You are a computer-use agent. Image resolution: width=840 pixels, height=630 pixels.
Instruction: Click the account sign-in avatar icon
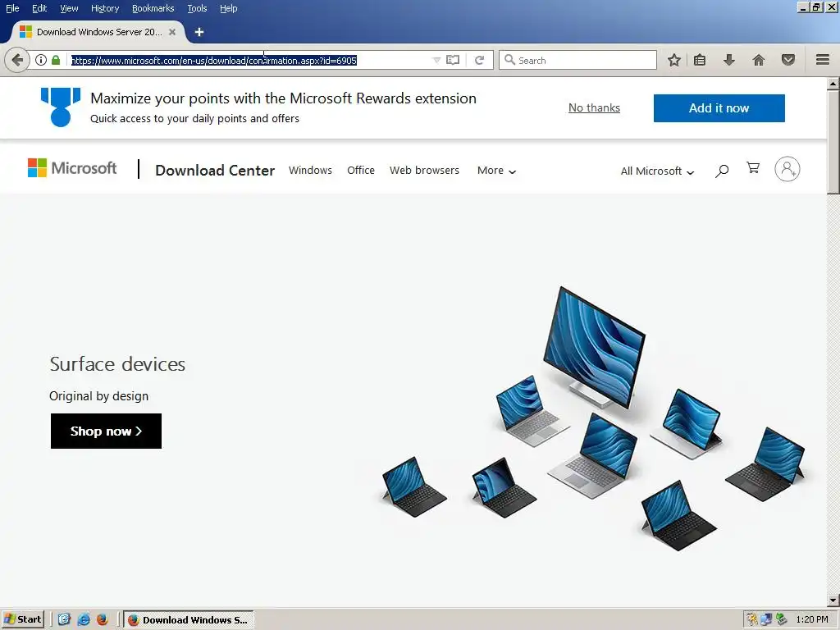787,169
